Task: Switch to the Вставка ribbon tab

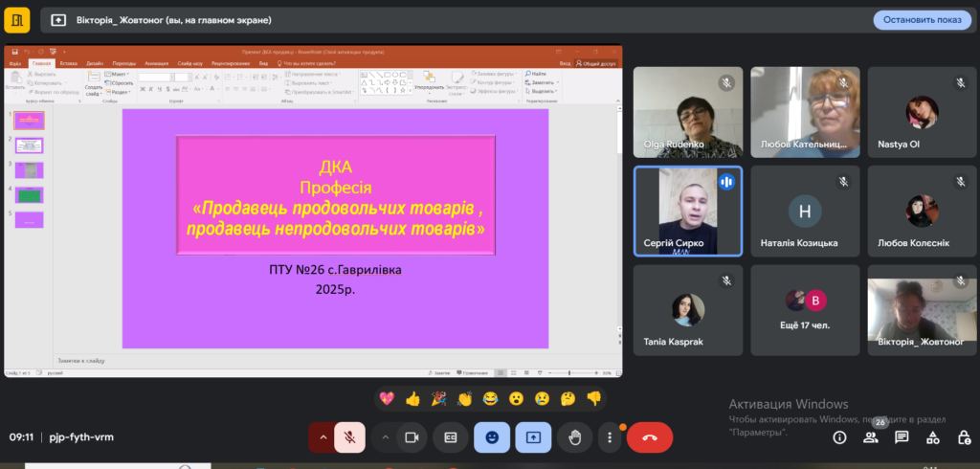Action: [x=68, y=63]
